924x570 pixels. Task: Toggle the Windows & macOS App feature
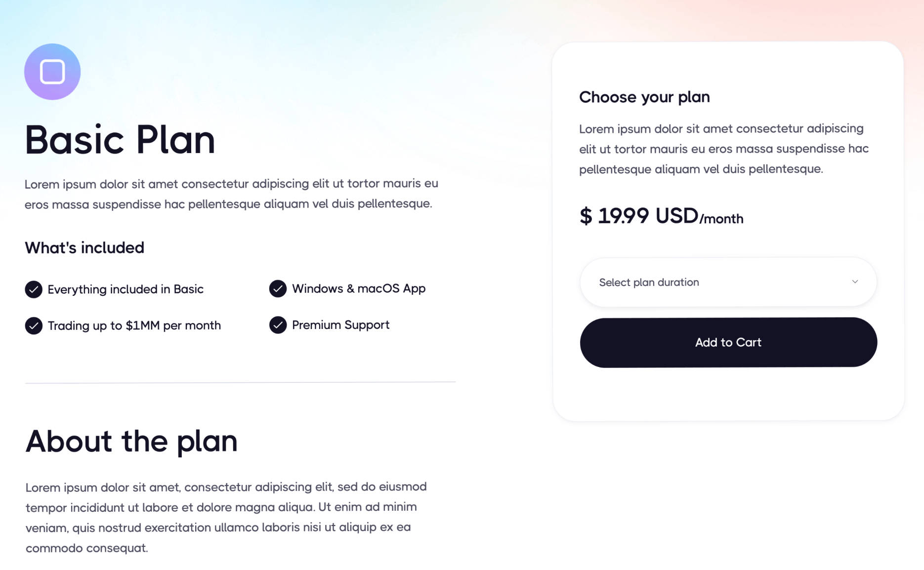coord(359,288)
